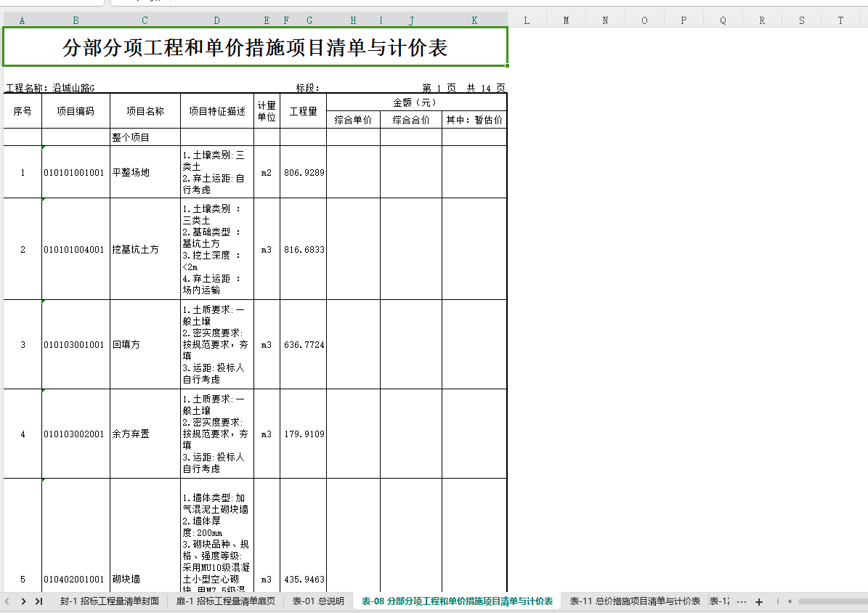Select the 项目编码 header cell
This screenshot has width=868, height=613.
point(76,111)
